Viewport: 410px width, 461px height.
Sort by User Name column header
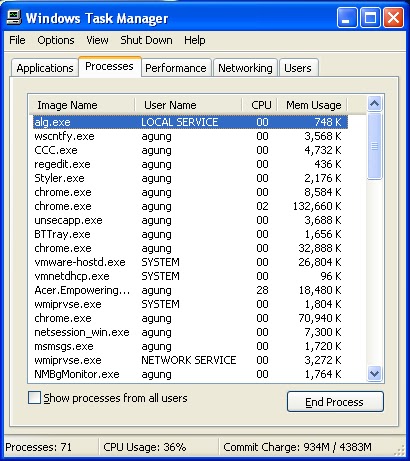188,105
